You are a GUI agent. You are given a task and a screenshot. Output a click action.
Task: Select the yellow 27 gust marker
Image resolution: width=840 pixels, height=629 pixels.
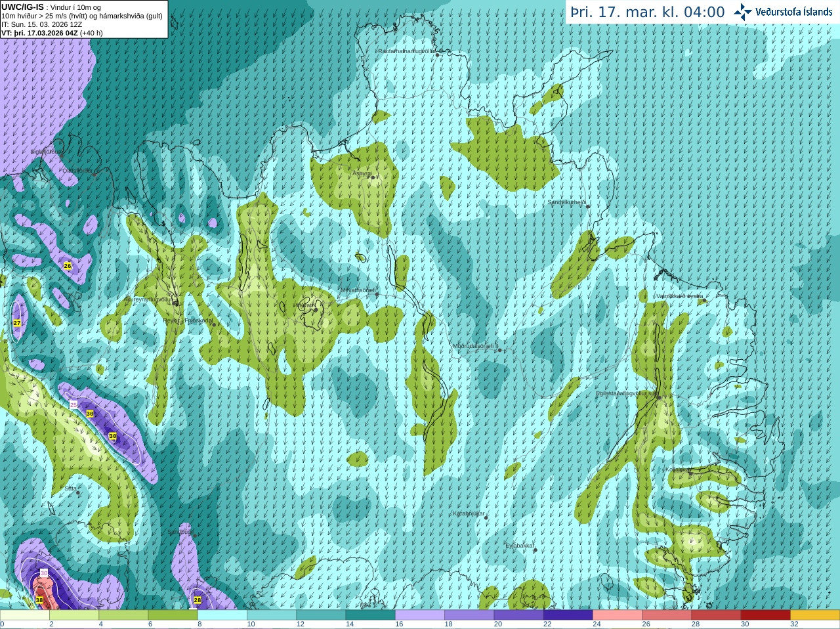(17, 323)
